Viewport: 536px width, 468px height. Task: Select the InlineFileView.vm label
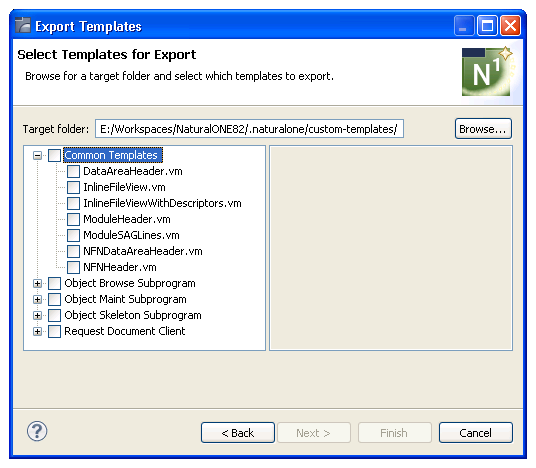124,187
